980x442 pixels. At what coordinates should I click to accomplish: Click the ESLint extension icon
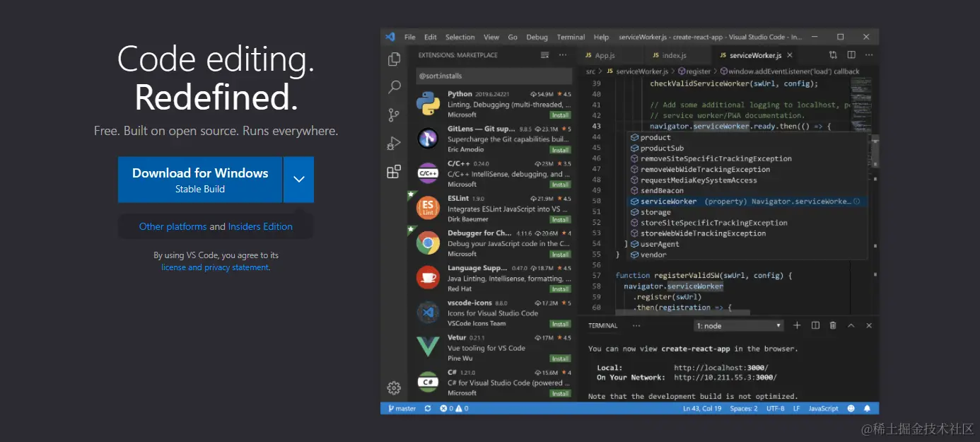pyautogui.click(x=428, y=208)
